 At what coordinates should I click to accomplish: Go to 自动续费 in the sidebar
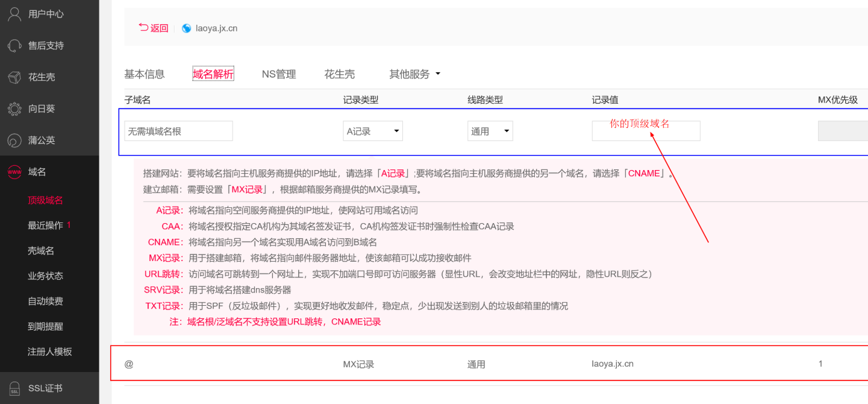point(45,301)
